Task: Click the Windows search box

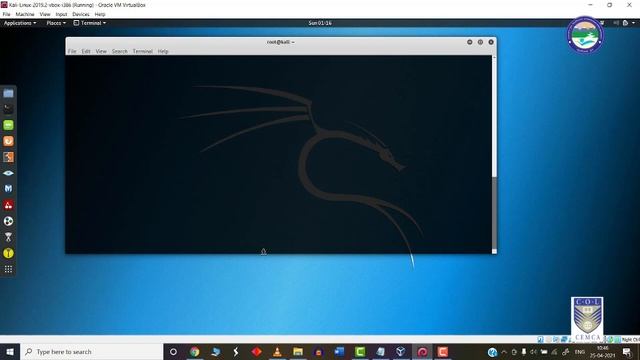Action: tap(91, 351)
